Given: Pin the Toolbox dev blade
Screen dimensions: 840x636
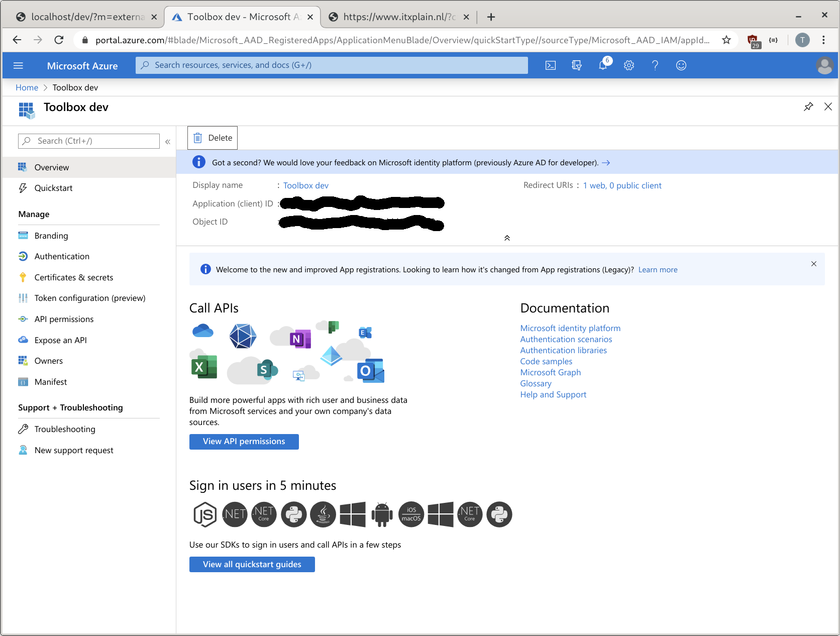Looking at the screenshot, I should tap(808, 107).
